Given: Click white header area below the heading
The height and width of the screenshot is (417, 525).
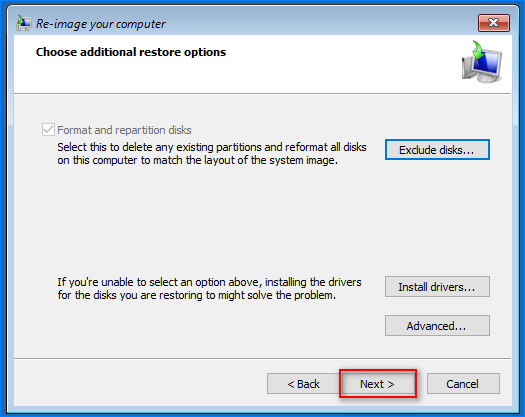Looking at the screenshot, I should [x=234, y=77].
